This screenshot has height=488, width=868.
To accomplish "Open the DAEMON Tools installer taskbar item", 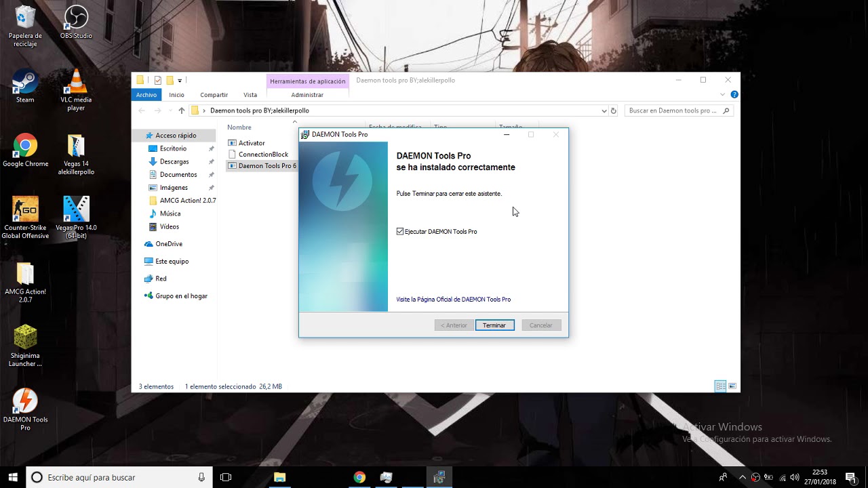I will (x=439, y=477).
